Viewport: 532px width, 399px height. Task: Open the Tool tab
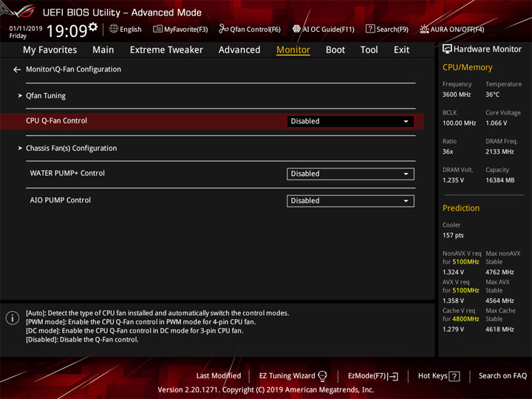click(x=369, y=50)
